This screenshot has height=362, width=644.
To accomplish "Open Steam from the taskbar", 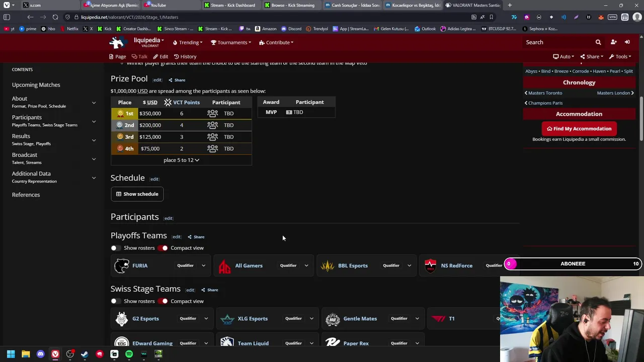I will click(x=85, y=354).
